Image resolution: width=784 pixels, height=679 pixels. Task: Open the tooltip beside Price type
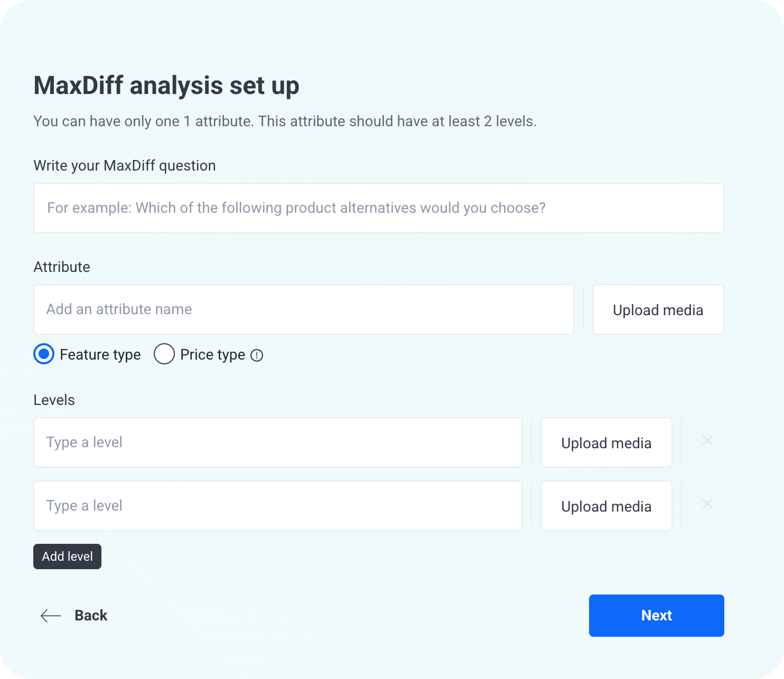click(257, 355)
